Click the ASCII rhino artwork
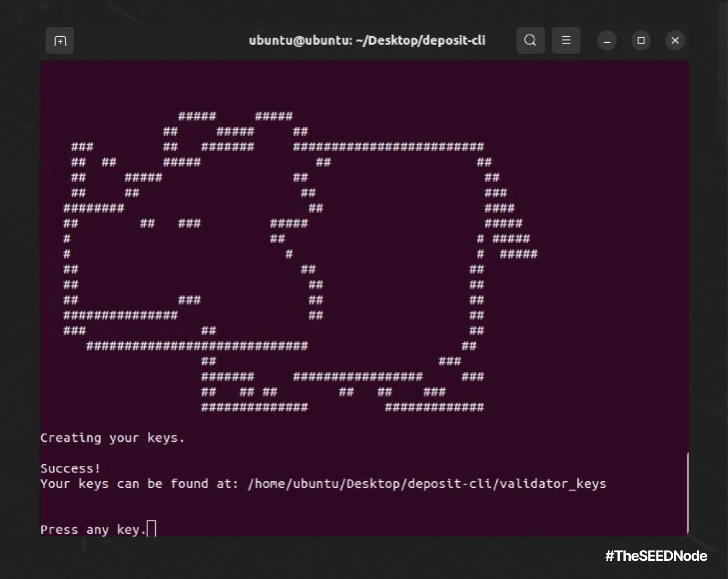The height and width of the screenshot is (579, 728). pyautogui.click(x=300, y=261)
